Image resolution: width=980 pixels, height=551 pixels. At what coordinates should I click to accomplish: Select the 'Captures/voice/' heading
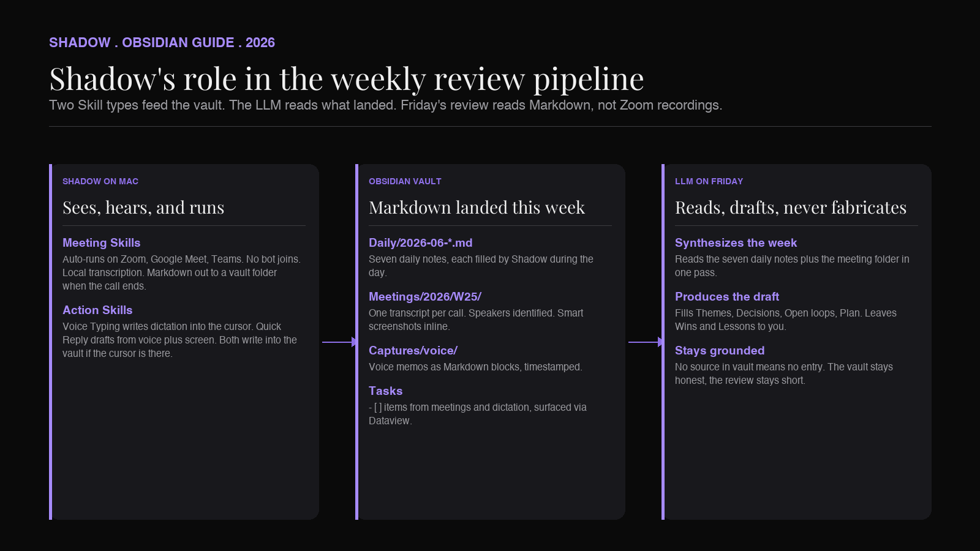(413, 351)
